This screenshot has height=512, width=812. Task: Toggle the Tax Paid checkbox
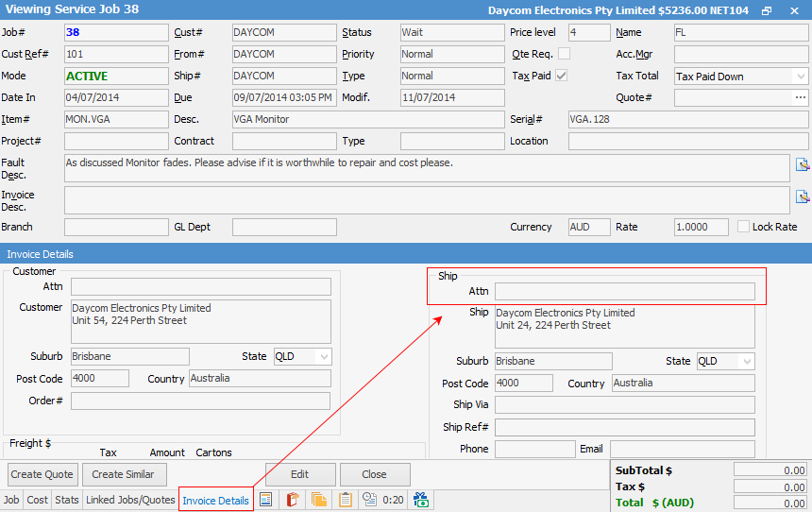[x=562, y=76]
